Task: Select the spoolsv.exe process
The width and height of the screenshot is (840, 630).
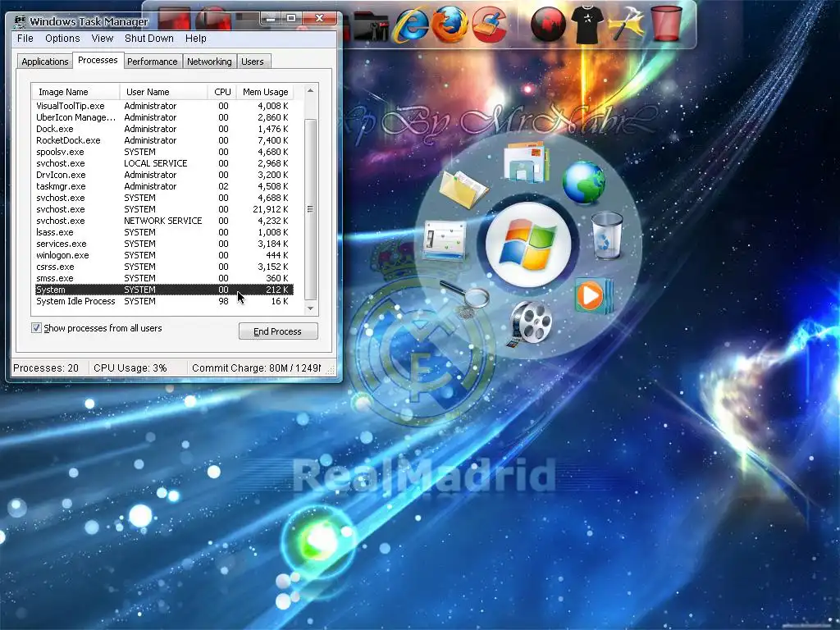Action: click(x=163, y=152)
